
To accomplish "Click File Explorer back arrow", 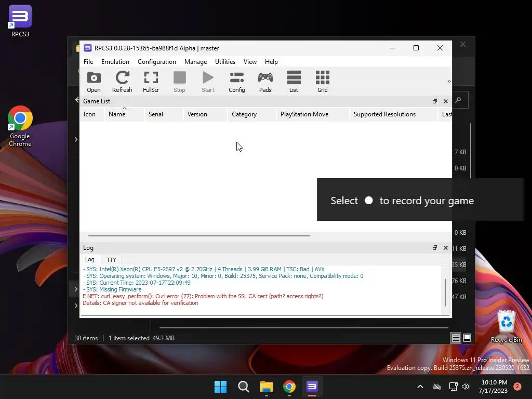I will [x=77, y=100].
